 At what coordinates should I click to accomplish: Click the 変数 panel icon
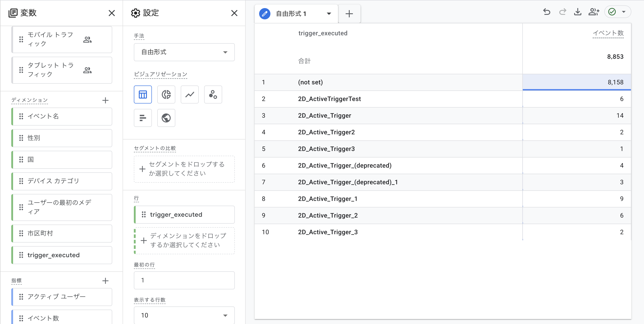pyautogui.click(x=13, y=13)
